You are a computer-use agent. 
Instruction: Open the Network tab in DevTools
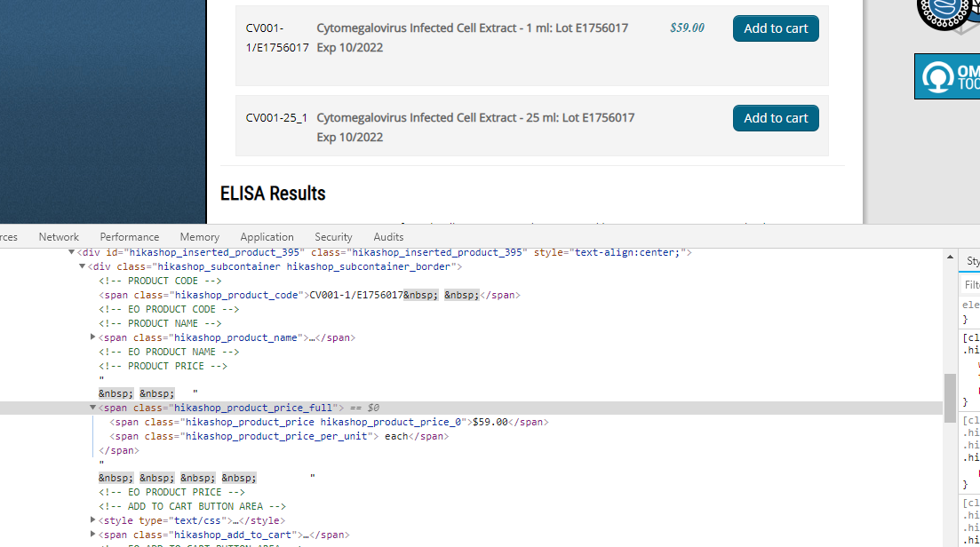[59, 237]
